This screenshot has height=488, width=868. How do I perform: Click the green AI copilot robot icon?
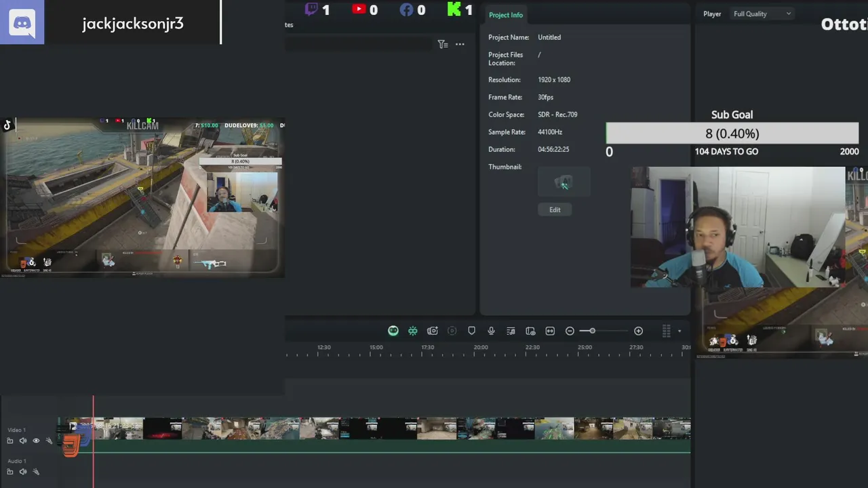point(393,331)
